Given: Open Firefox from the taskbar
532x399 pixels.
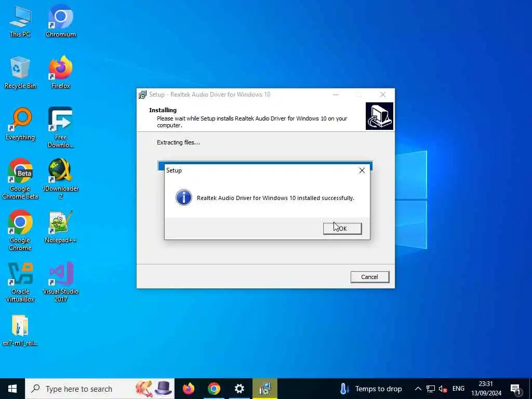Looking at the screenshot, I should [x=189, y=389].
